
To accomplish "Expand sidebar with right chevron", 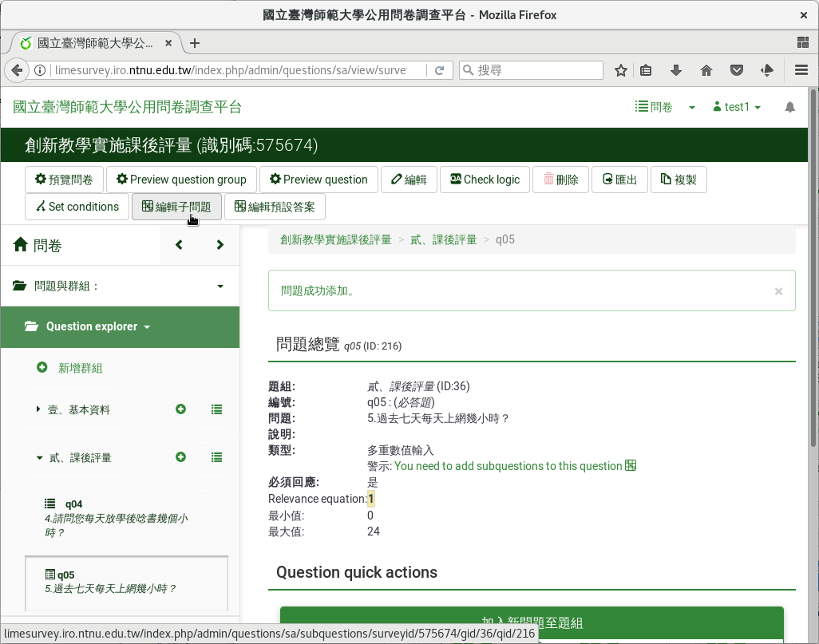I will tap(220, 245).
